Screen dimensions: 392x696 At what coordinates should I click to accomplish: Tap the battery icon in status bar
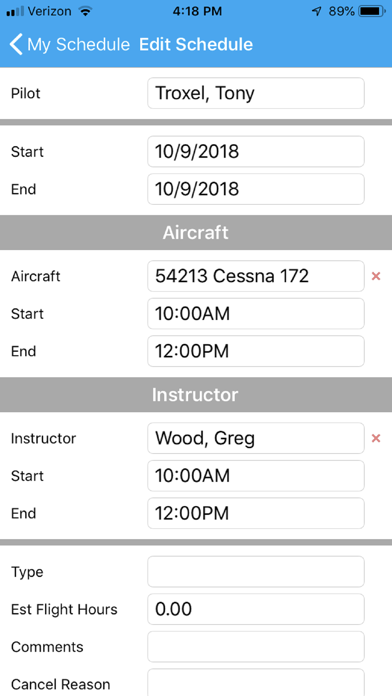coord(372,12)
